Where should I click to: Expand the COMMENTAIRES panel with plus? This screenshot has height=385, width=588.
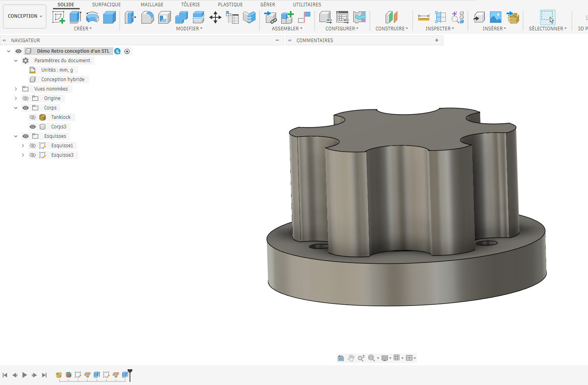coord(437,40)
